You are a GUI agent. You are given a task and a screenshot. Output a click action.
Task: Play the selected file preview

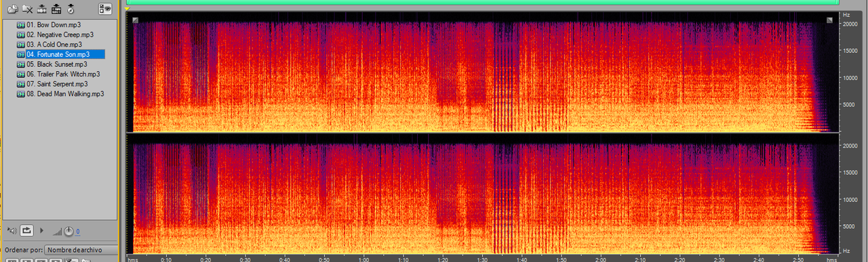pos(42,231)
